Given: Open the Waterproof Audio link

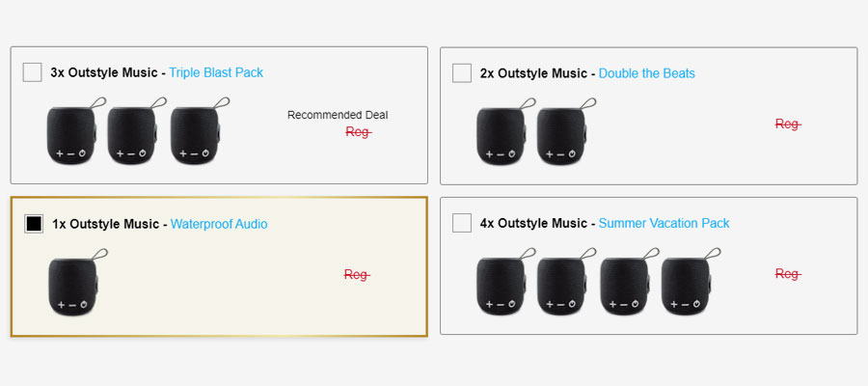Looking at the screenshot, I should (219, 224).
